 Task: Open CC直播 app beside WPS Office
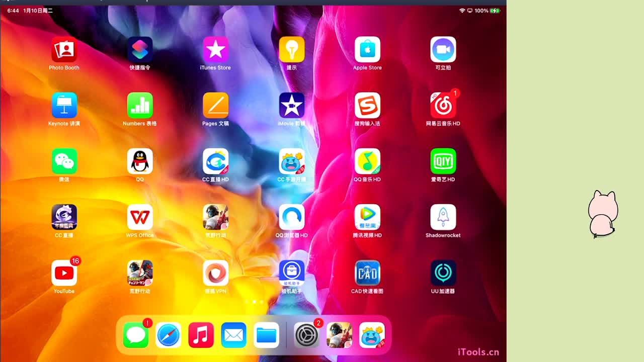pos(64,217)
